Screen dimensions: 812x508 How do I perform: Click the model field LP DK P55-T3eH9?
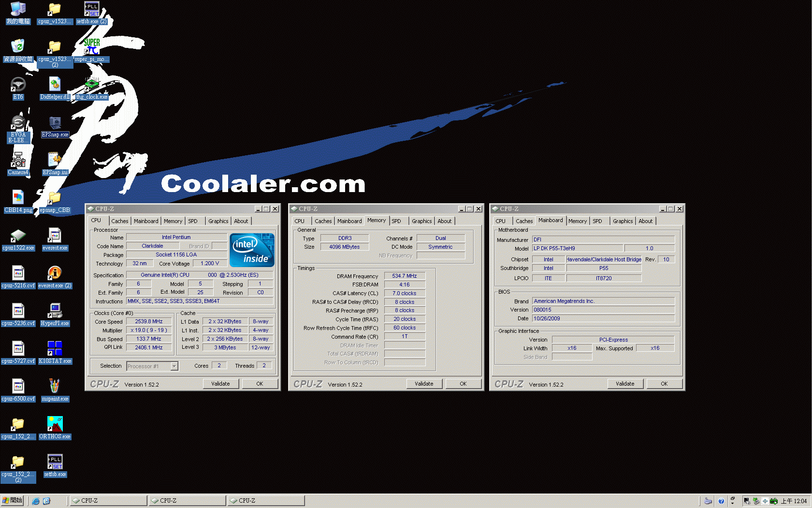[578, 248]
